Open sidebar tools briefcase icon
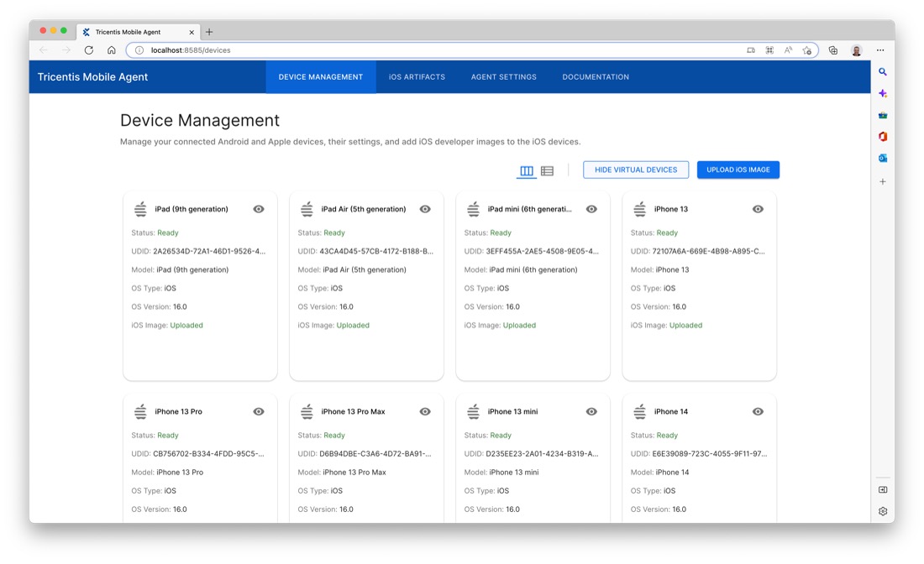The height and width of the screenshot is (564, 924). click(883, 115)
